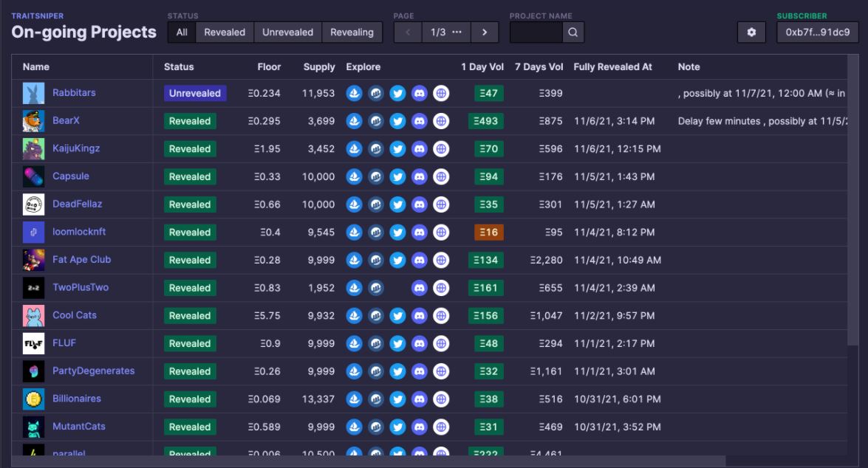Open the Discord link for Fat Ape Club
The width and height of the screenshot is (868, 468).
[x=420, y=260]
